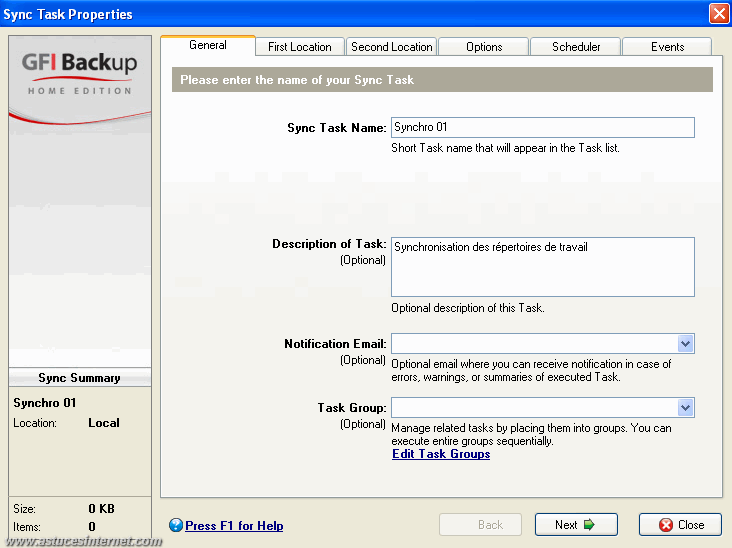
Task: Click the '0 KB' size value
Action: click(x=102, y=509)
